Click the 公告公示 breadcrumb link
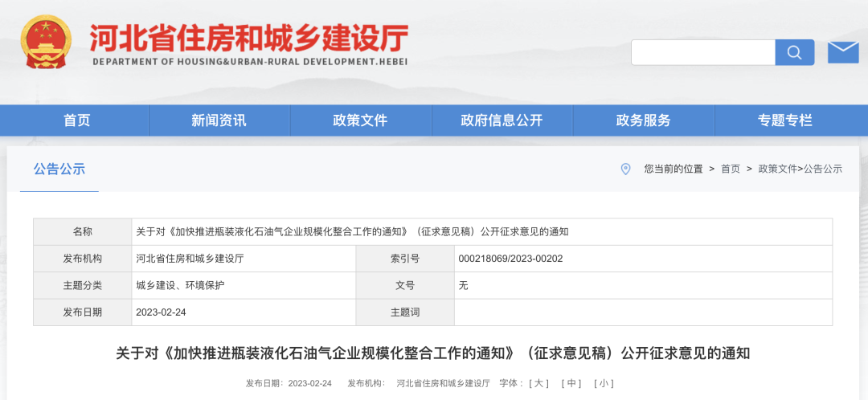This screenshot has width=868, height=400. [x=823, y=169]
